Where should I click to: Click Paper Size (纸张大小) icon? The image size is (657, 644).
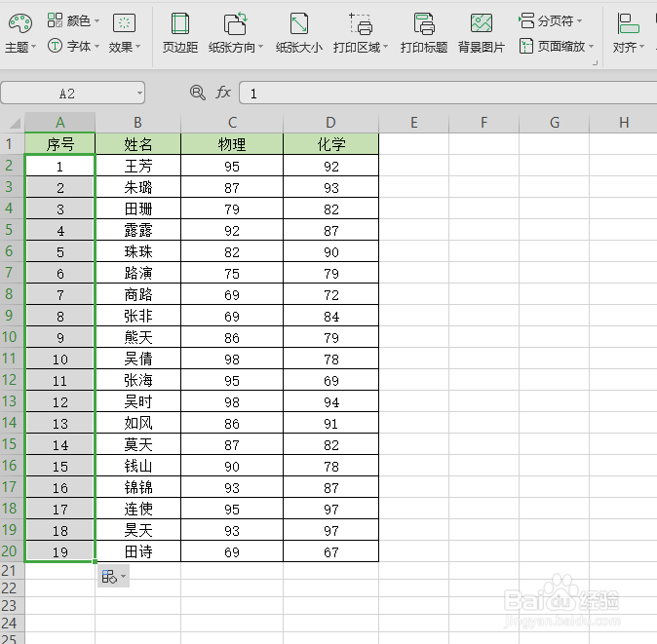(x=299, y=23)
